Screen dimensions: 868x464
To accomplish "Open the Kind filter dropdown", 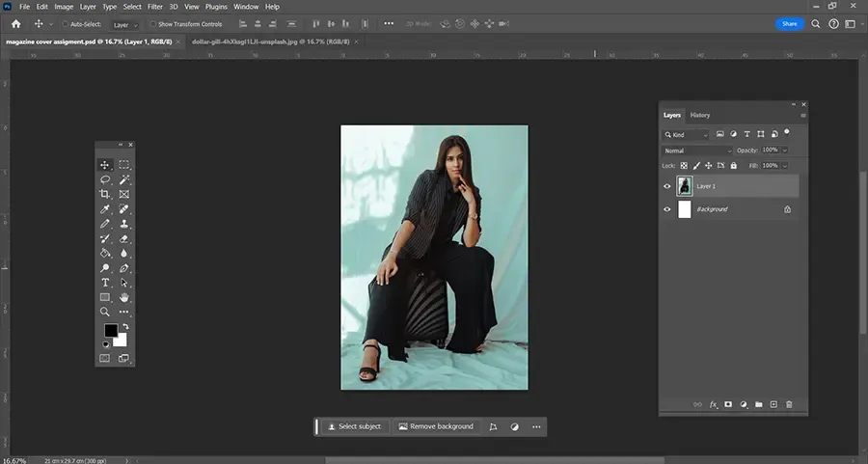I will tap(687, 134).
